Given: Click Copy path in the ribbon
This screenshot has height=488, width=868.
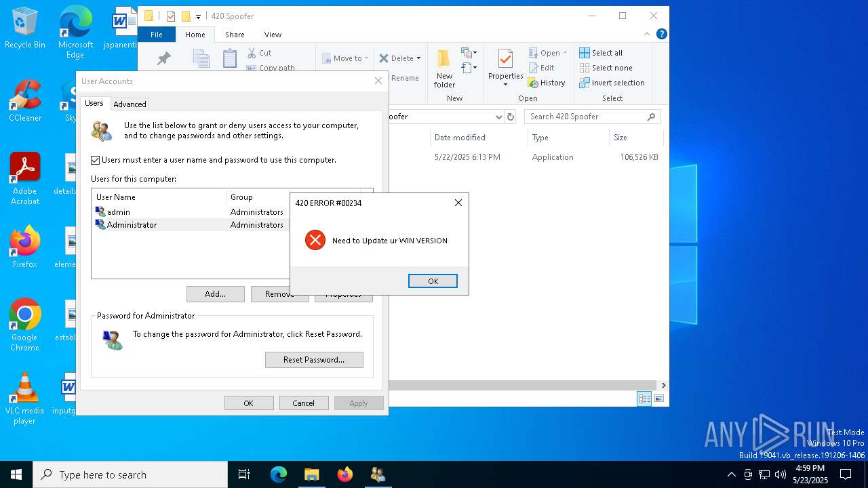Looking at the screenshot, I should [x=271, y=67].
